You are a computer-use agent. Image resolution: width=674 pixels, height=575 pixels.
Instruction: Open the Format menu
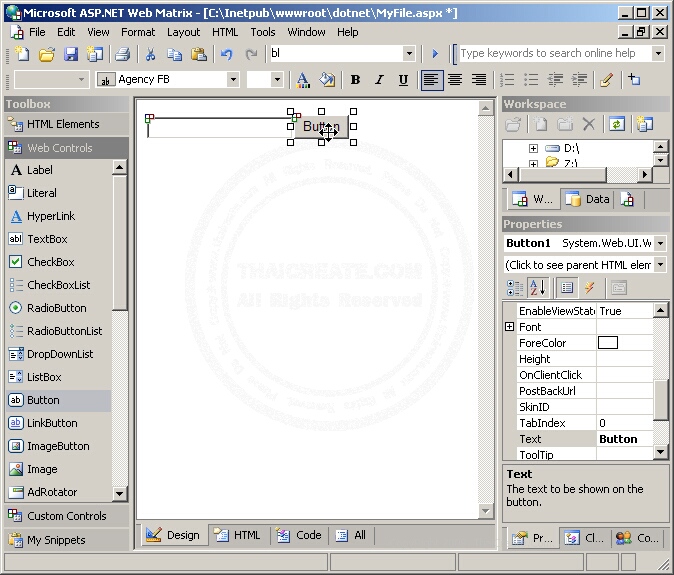click(138, 32)
